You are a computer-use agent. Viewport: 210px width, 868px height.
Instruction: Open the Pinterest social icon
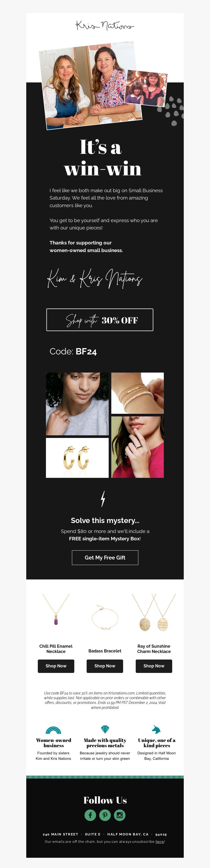coord(105,815)
